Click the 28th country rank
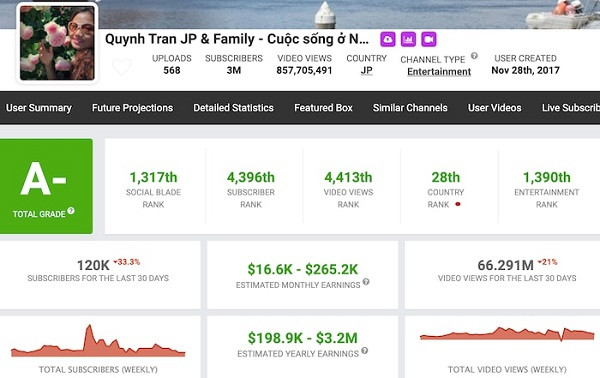 (x=446, y=178)
